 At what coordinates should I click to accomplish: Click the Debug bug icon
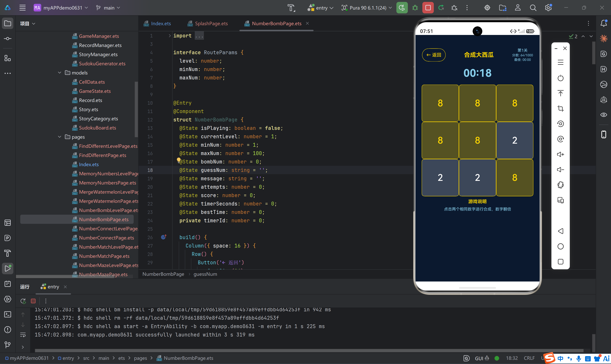tap(415, 8)
